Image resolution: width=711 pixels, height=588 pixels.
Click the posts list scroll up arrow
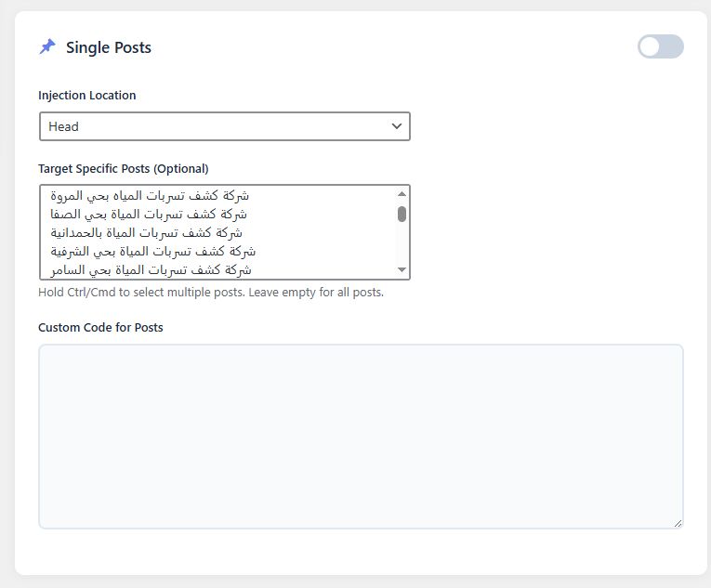[402, 194]
